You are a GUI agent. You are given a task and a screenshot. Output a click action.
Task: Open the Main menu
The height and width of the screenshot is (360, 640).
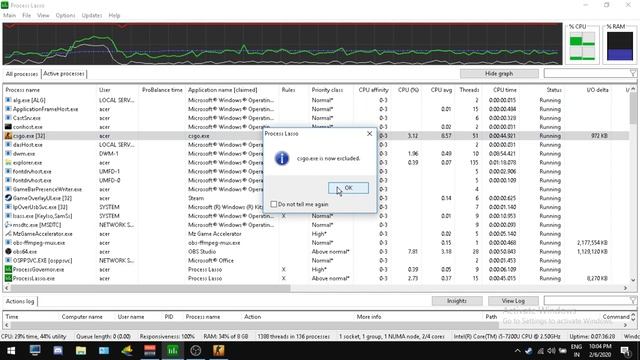(9, 16)
